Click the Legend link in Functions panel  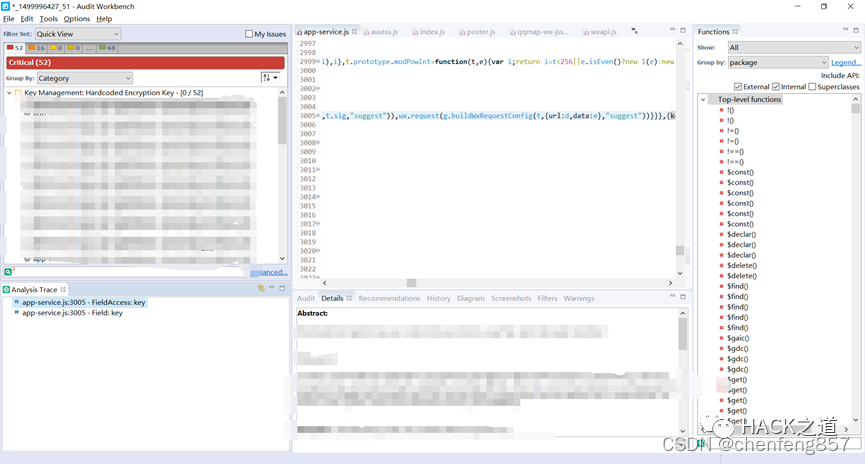[845, 62]
